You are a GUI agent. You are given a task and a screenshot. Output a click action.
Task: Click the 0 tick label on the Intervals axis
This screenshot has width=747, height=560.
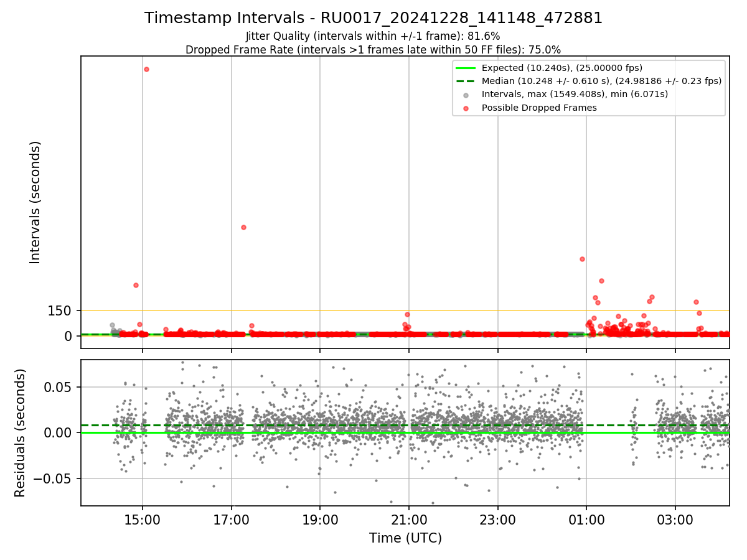(x=68, y=336)
